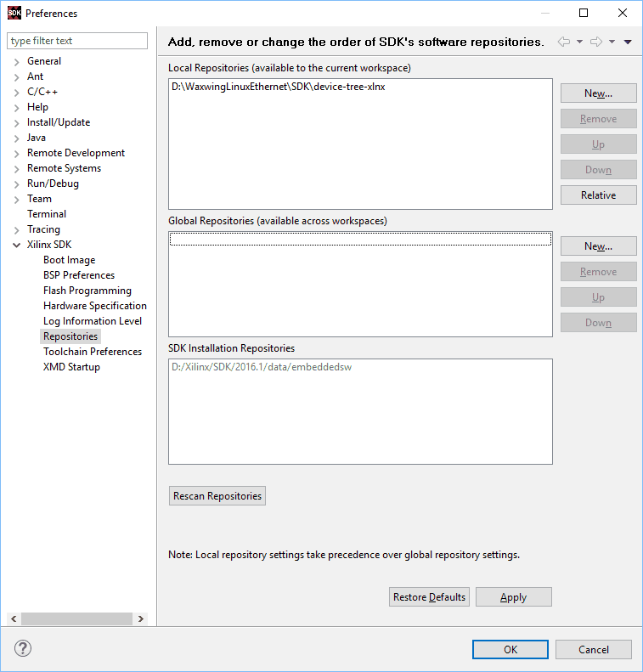Collapse the Xilinx SDK tree node
Screen dimensions: 643x672
[16, 245]
